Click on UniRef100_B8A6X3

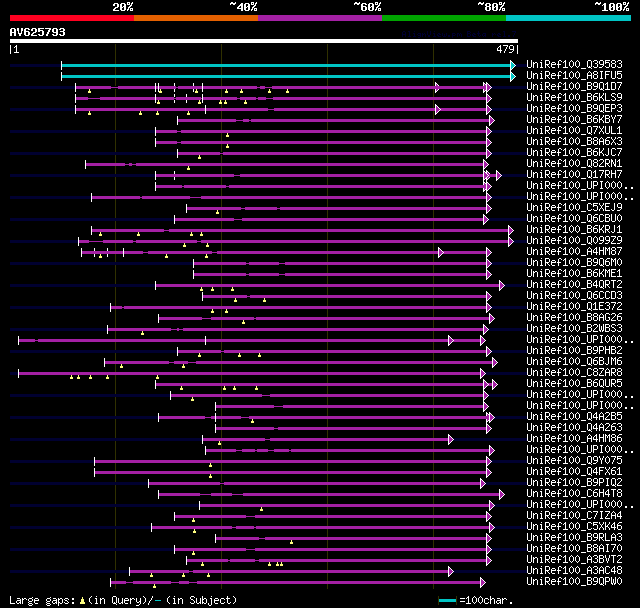click(574, 142)
